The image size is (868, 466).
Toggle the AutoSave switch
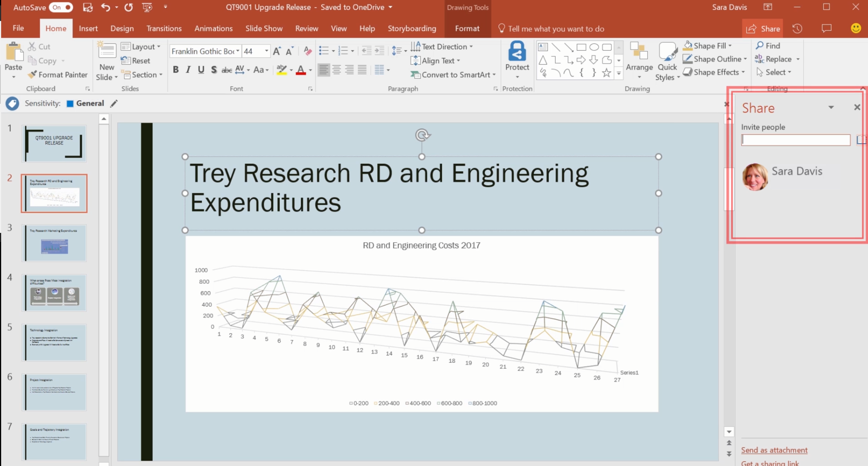coord(61,7)
